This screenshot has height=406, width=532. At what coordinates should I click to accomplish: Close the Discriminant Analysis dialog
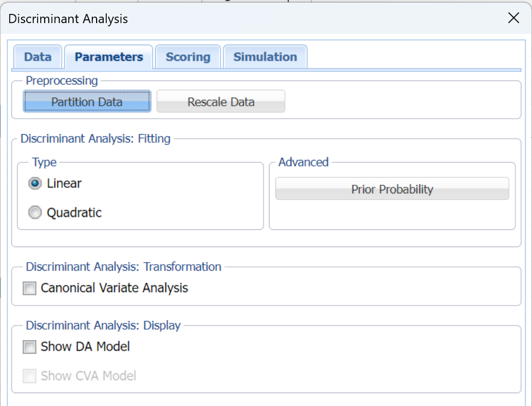(x=513, y=18)
